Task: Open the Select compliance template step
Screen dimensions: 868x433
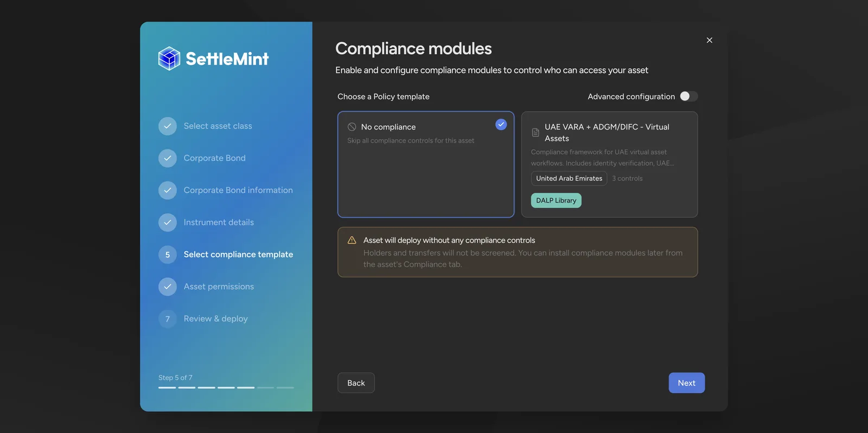Action: pyautogui.click(x=238, y=255)
